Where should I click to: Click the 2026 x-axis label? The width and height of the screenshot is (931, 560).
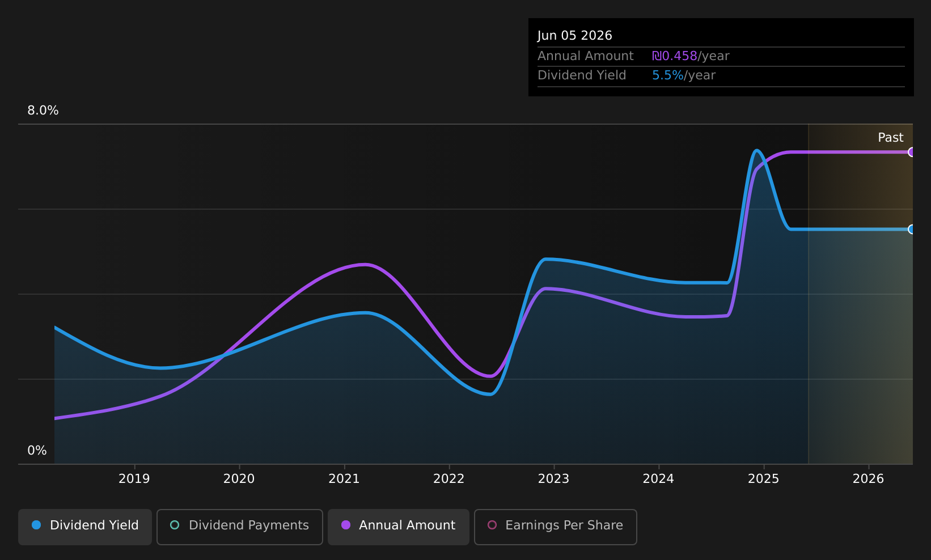coord(869,479)
